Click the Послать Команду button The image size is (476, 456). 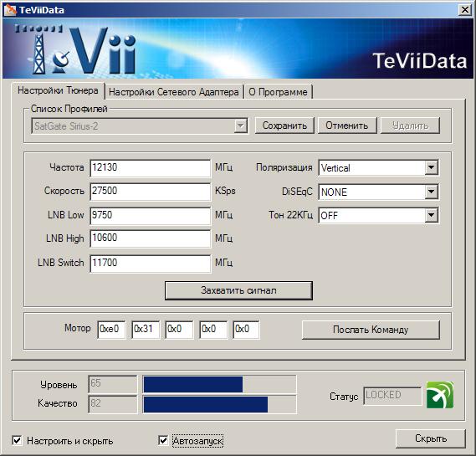(x=371, y=330)
